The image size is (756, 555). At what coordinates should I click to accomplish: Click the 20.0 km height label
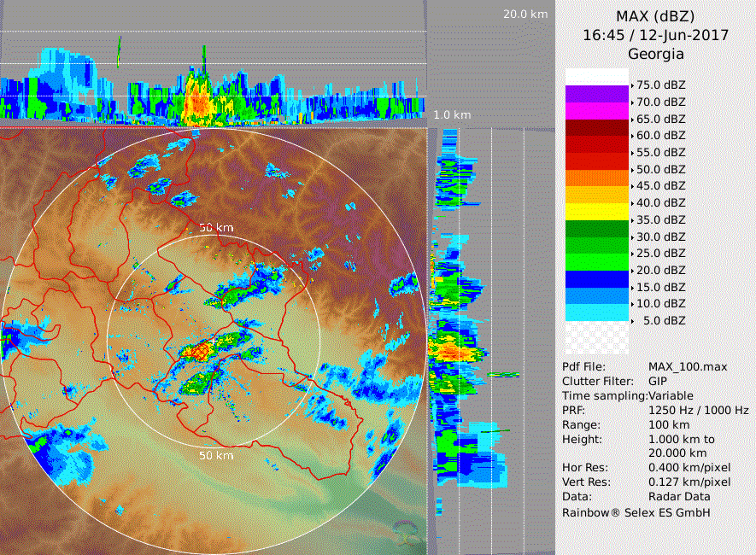pos(525,15)
